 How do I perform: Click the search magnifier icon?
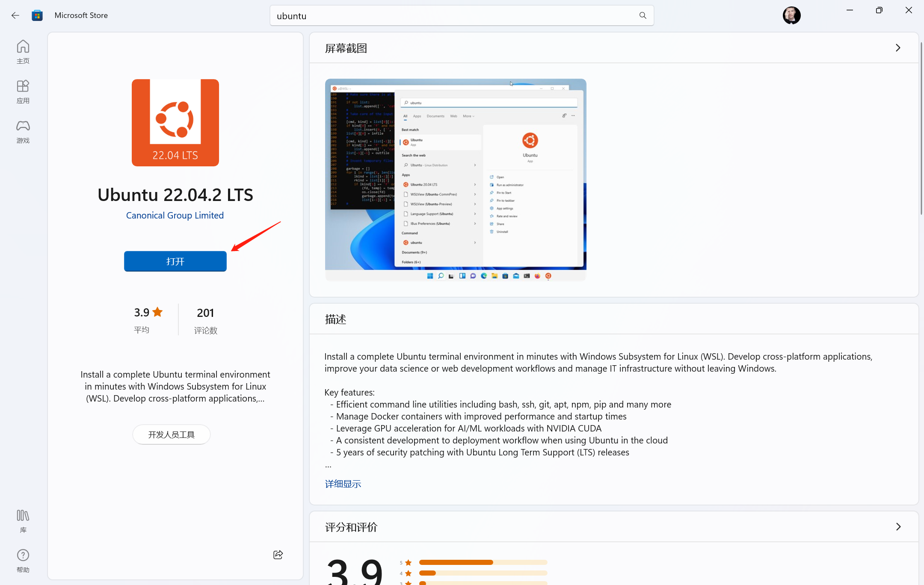click(643, 15)
